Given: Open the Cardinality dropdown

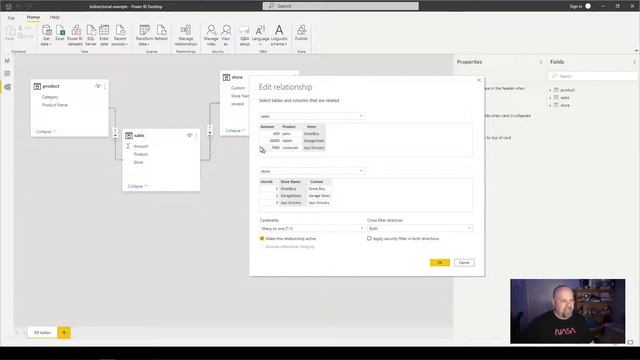Looking at the screenshot, I should [311, 229].
